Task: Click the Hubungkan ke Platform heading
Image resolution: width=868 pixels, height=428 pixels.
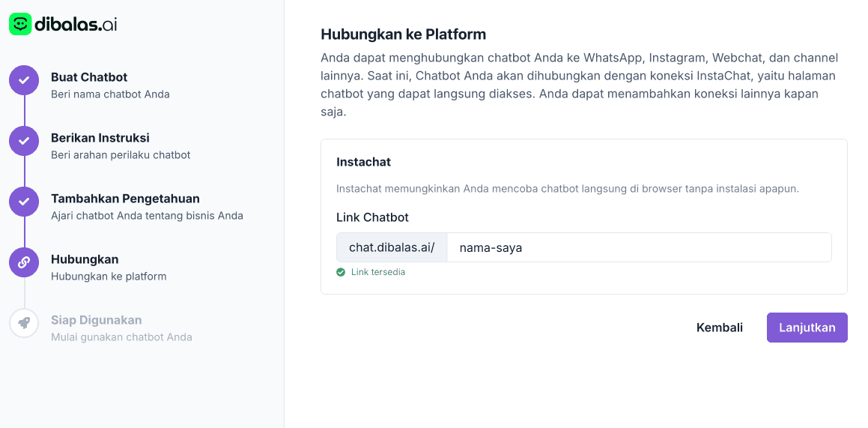Action: pos(403,34)
